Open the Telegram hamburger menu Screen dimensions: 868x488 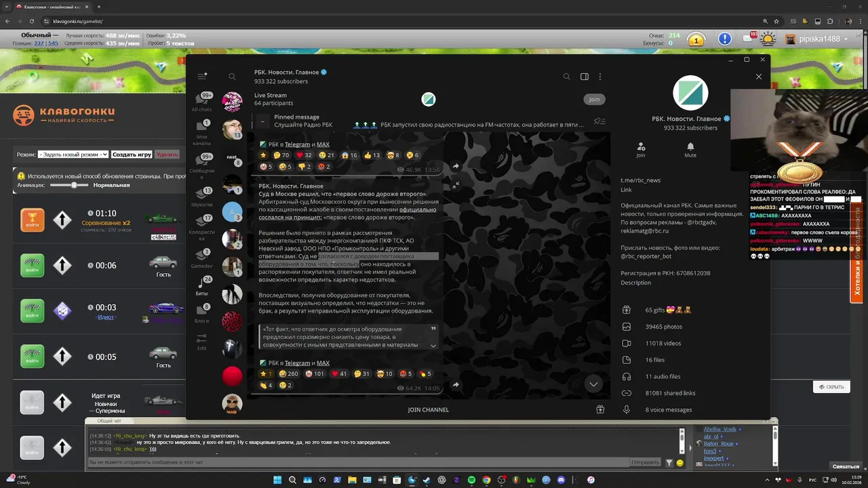click(202, 77)
